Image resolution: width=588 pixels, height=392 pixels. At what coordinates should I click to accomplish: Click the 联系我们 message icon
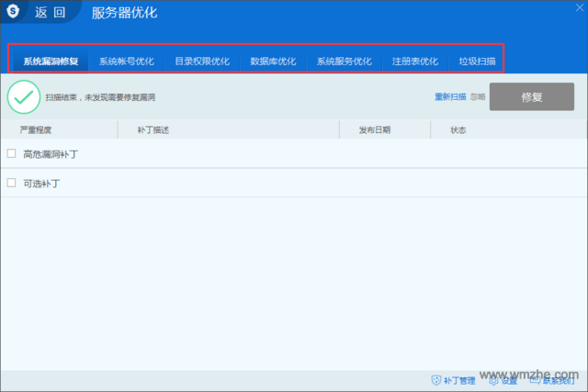tap(535, 380)
